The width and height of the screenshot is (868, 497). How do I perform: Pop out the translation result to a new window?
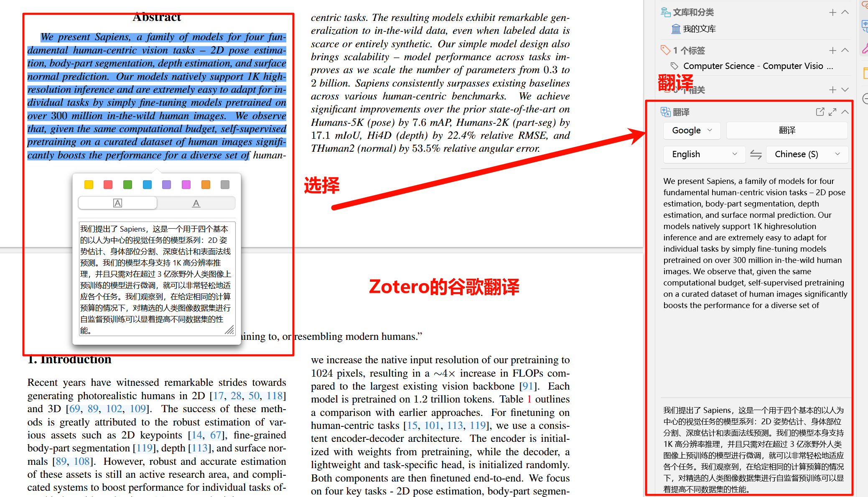[819, 112]
